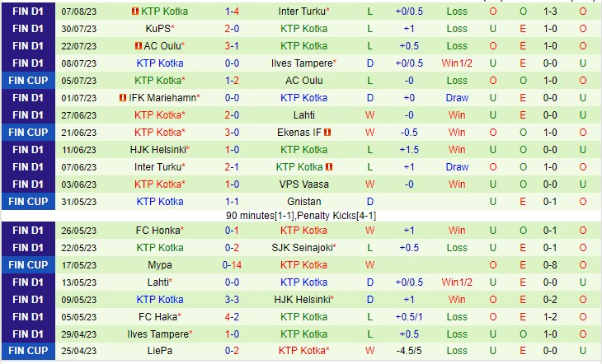Click the Penalty Kicks [4-1] note row
The image size is (602, 364).
tap(302, 215)
